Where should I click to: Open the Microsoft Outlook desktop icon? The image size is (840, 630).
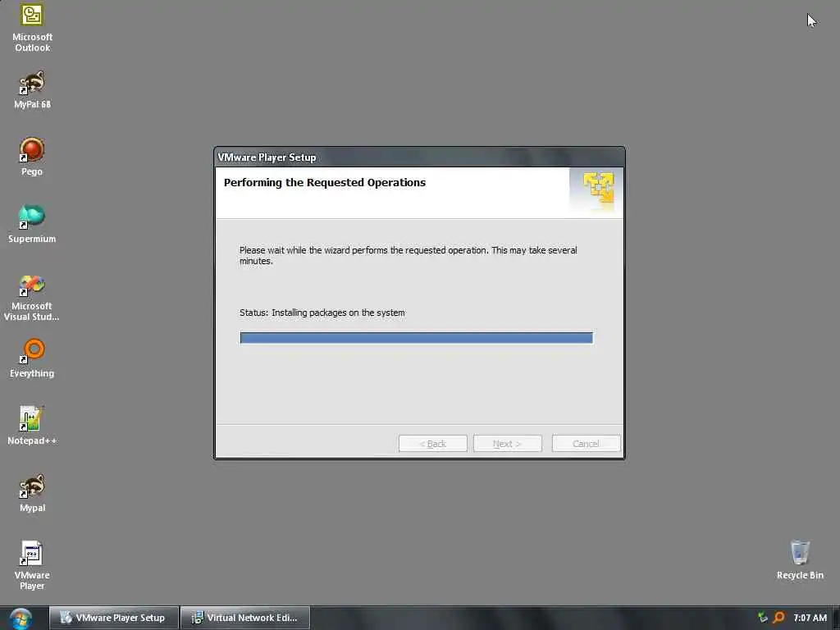[x=32, y=28]
